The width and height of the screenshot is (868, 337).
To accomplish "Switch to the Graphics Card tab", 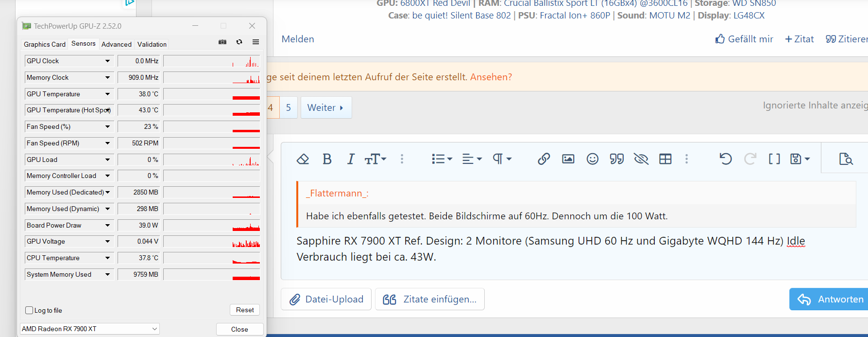I will [45, 44].
